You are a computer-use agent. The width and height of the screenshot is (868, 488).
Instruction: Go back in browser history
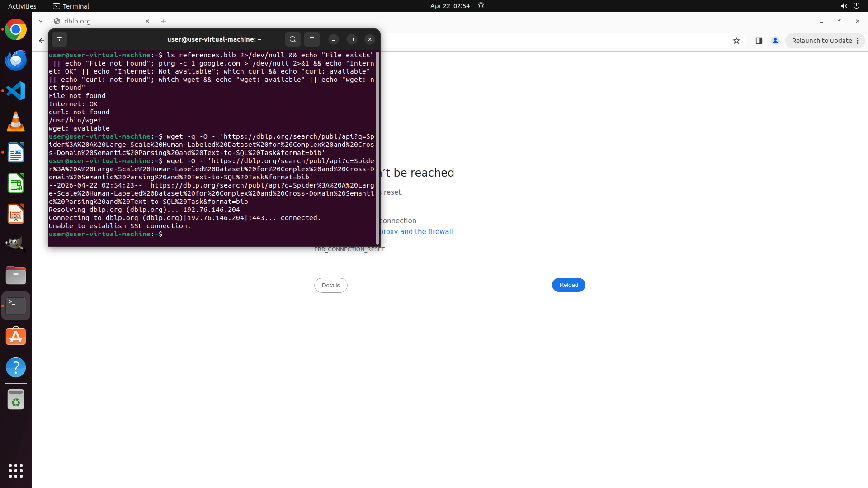(x=42, y=41)
